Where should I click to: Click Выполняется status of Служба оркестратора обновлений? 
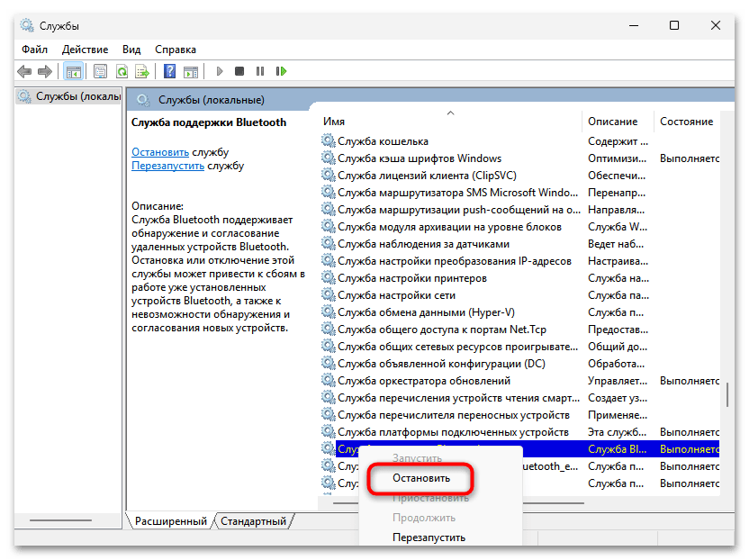tap(690, 381)
